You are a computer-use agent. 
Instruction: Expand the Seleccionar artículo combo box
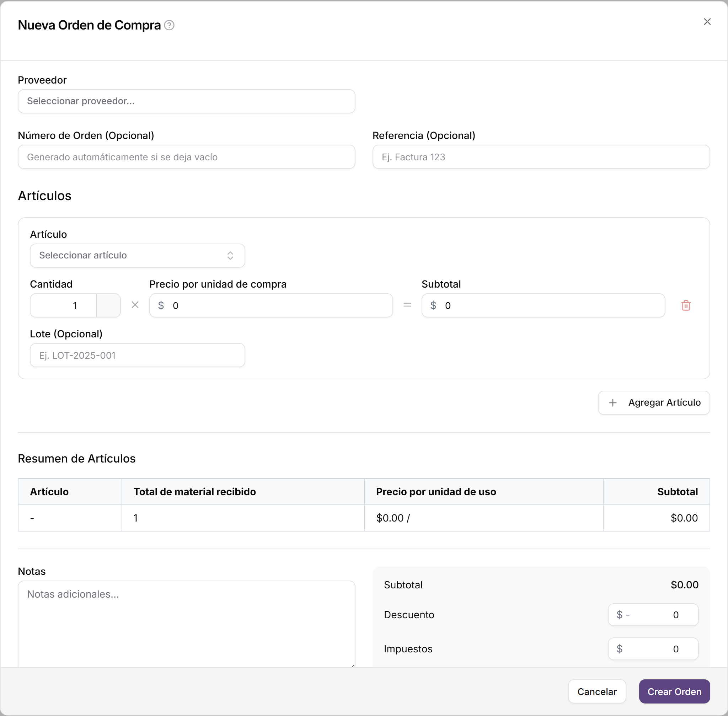click(x=137, y=256)
